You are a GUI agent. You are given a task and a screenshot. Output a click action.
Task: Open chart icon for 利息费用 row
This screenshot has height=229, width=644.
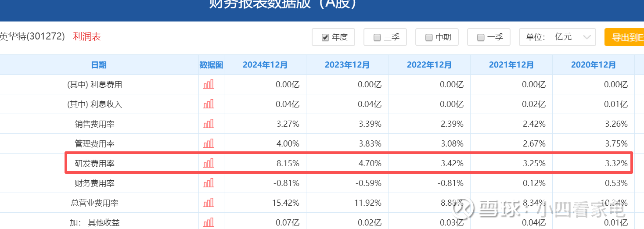[209, 84]
